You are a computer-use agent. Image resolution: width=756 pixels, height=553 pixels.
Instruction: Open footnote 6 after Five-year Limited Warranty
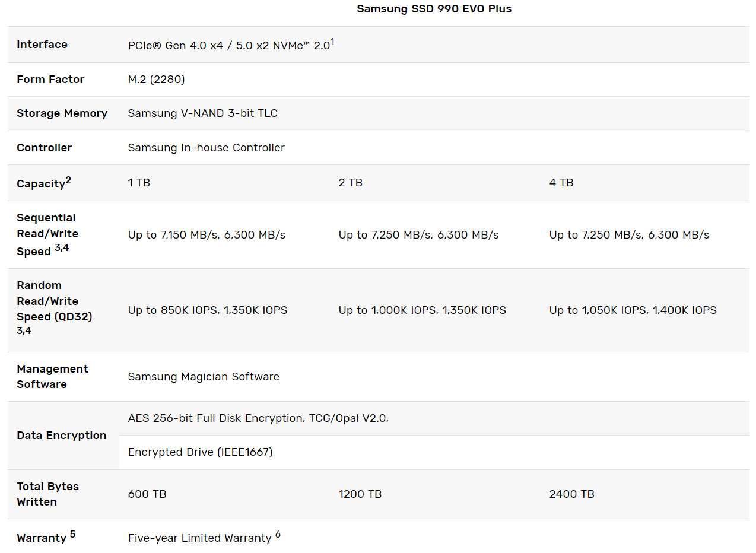278,535
